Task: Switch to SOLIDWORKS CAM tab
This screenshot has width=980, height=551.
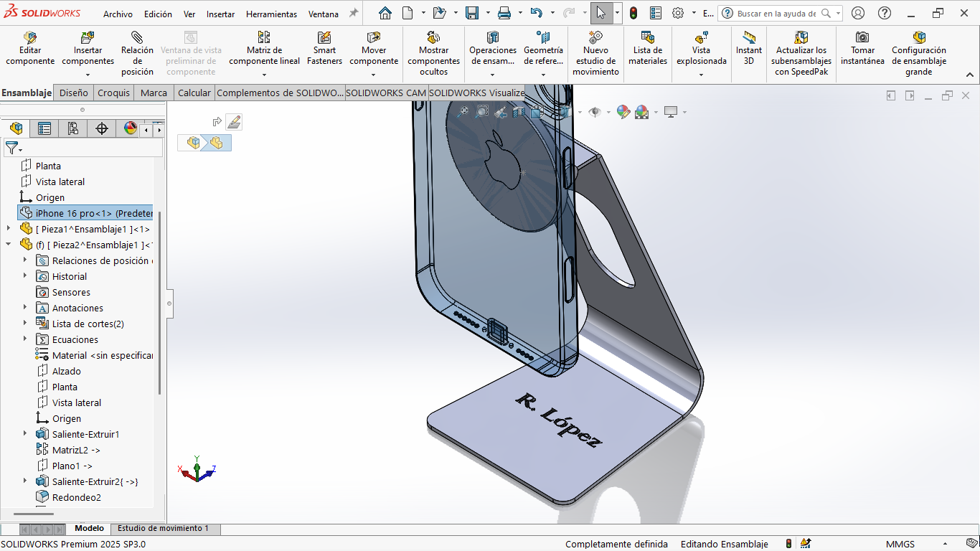Action: 386,93
